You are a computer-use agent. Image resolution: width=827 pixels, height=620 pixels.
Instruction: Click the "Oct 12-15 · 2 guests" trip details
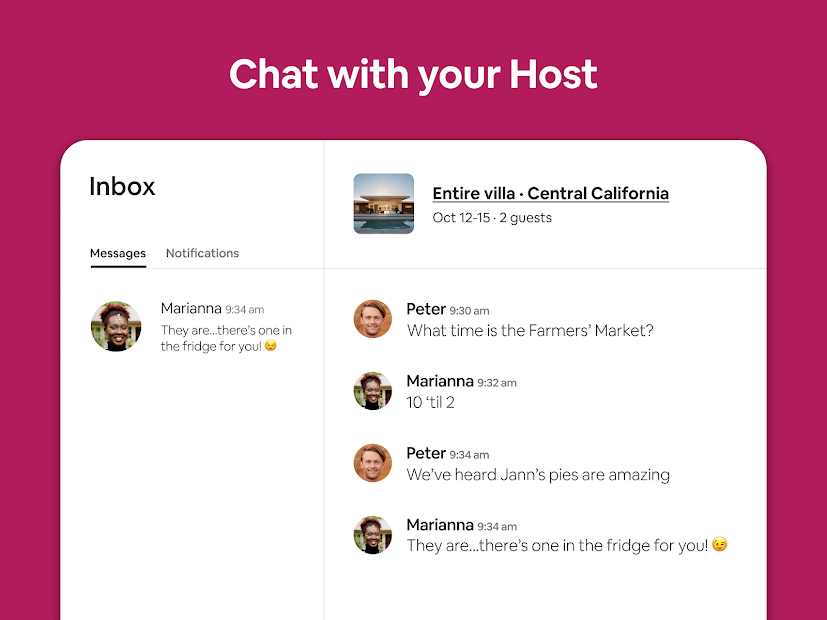click(x=492, y=218)
